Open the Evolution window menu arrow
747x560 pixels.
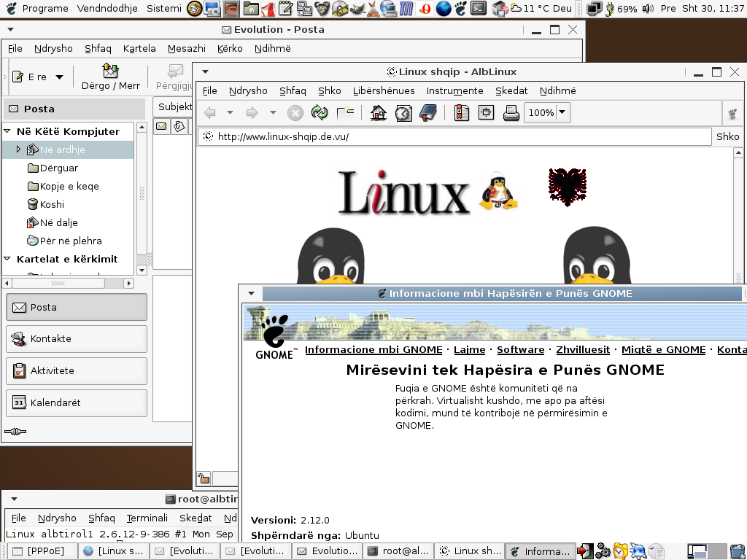click(10, 29)
